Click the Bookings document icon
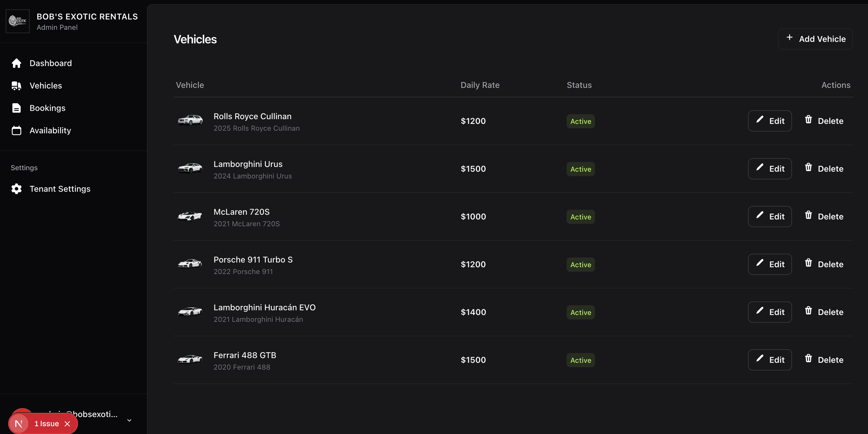The height and width of the screenshot is (434, 868). tap(16, 108)
